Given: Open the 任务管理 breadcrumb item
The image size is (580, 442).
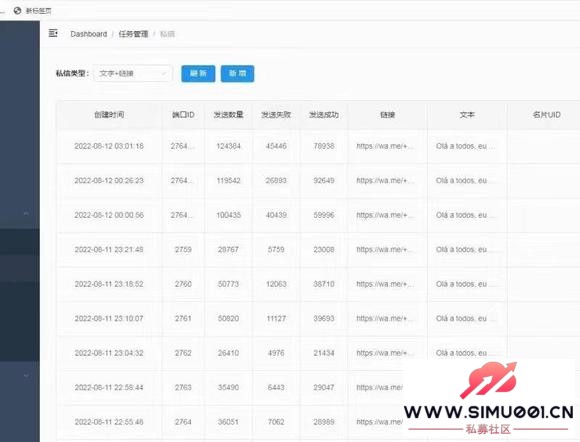Looking at the screenshot, I should [133, 34].
